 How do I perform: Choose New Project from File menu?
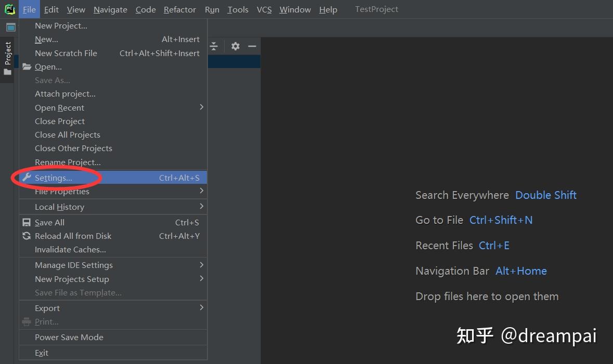61,25
